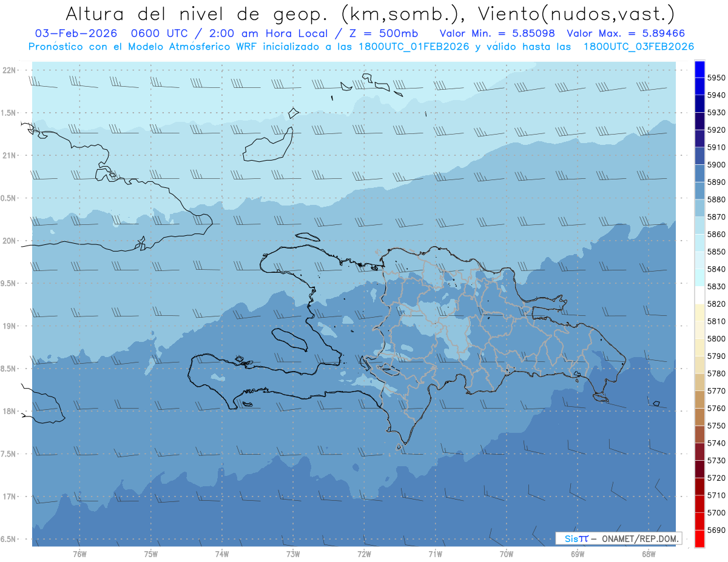
Task: Click the 5690 colorbar label
Action: pyautogui.click(x=716, y=530)
